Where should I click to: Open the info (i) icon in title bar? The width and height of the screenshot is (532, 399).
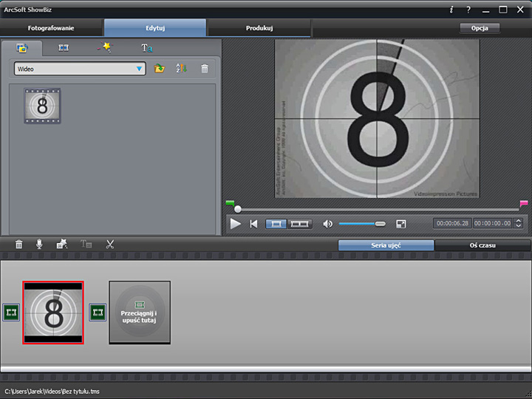click(x=451, y=10)
